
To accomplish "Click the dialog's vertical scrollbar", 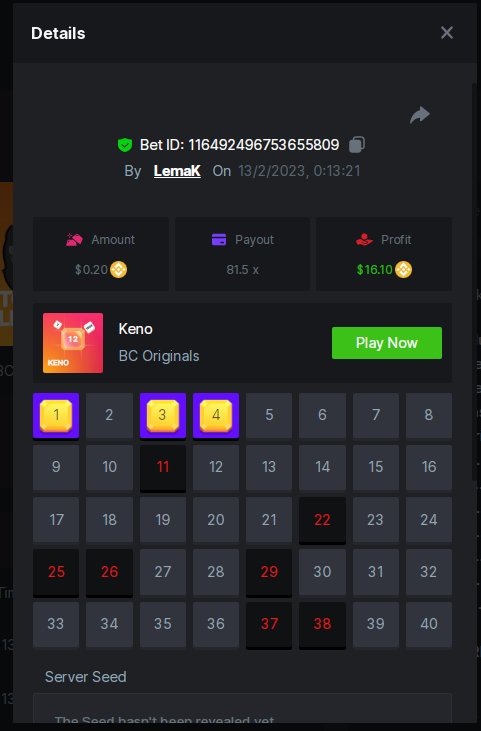I will pyautogui.click(x=474, y=284).
